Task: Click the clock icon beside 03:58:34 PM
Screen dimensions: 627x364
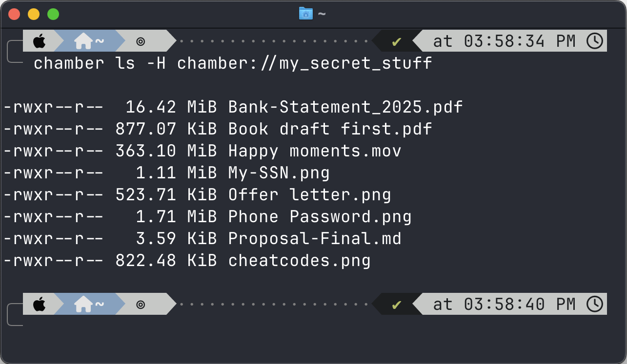Action: click(x=594, y=41)
